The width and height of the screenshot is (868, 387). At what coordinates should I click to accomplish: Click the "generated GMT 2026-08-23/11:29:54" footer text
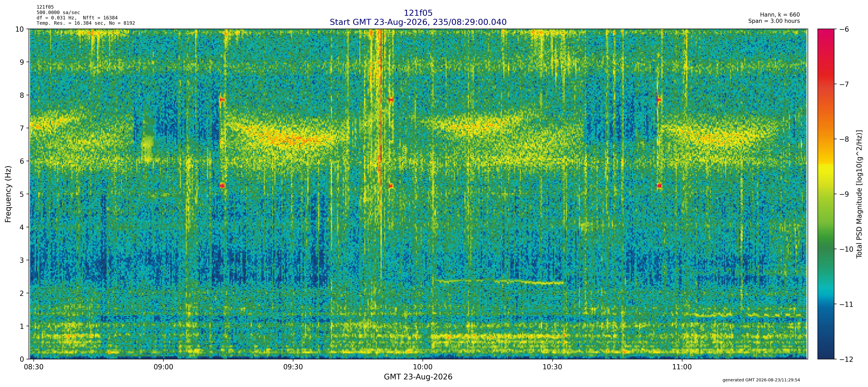tap(761, 380)
